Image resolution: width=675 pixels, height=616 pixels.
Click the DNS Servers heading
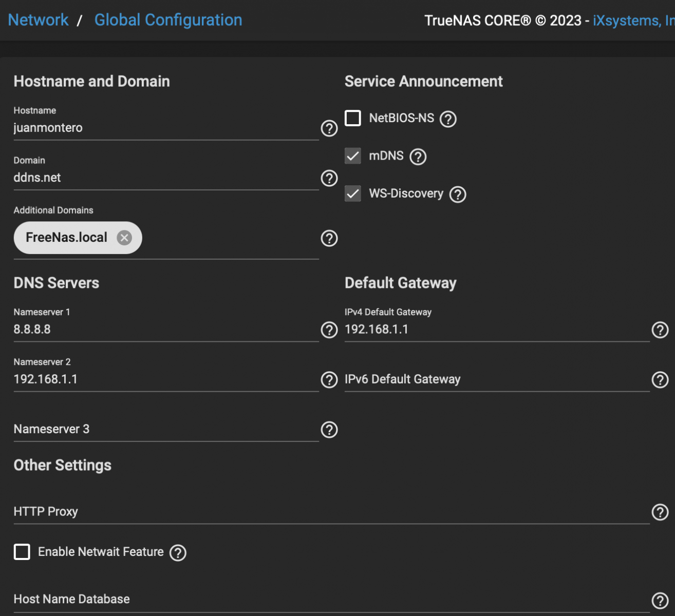point(57,283)
